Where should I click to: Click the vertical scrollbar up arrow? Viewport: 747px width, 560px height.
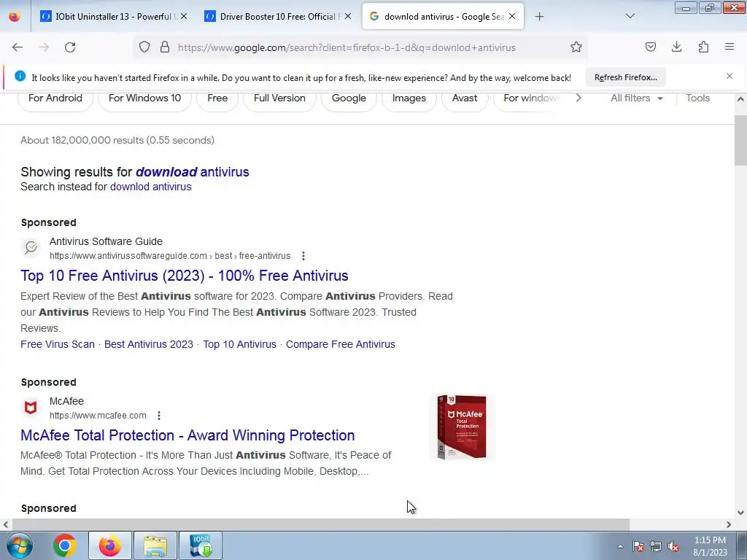click(x=740, y=99)
